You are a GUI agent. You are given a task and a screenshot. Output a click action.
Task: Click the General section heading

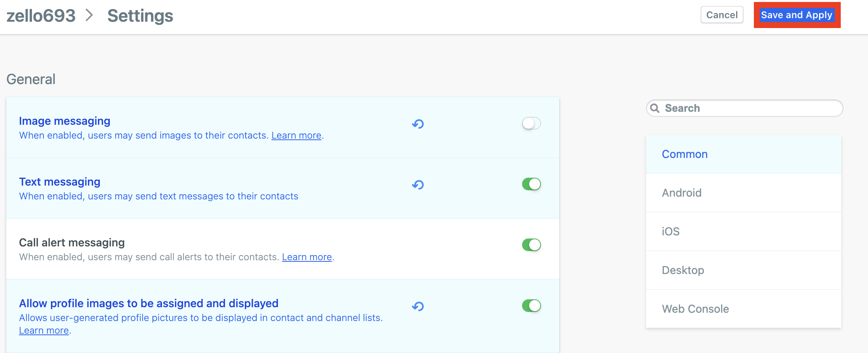tap(31, 79)
